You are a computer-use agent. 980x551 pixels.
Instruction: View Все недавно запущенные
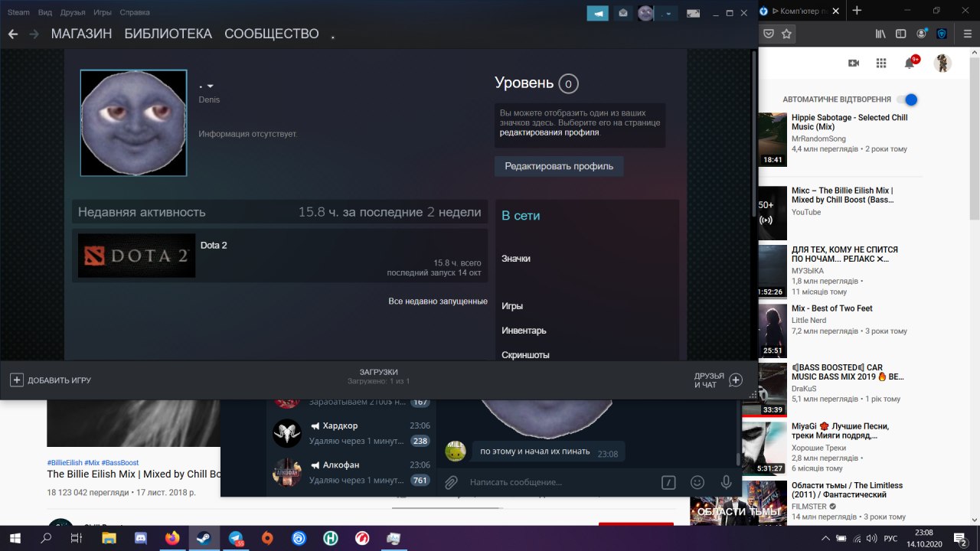tap(438, 302)
